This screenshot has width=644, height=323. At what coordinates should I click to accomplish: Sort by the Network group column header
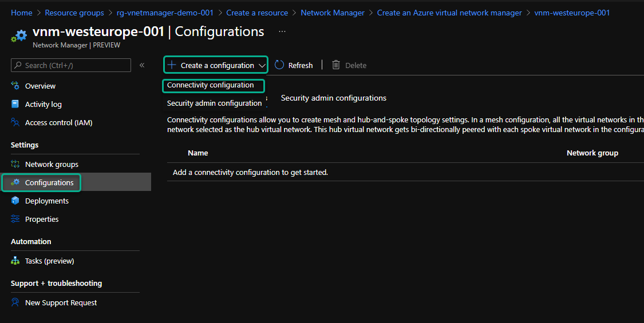click(x=592, y=153)
